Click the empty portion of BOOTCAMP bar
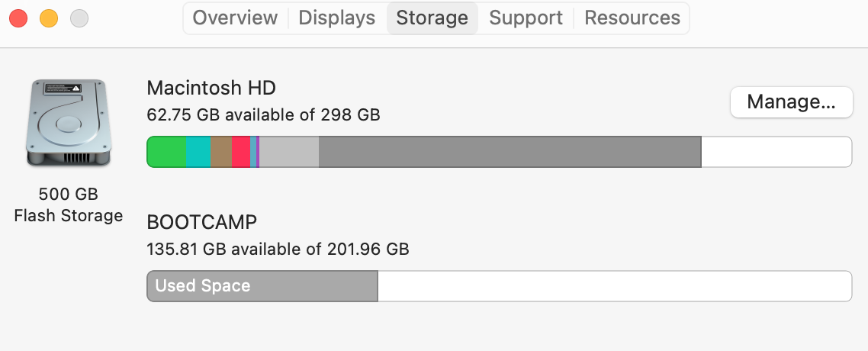The image size is (868, 351). click(614, 286)
